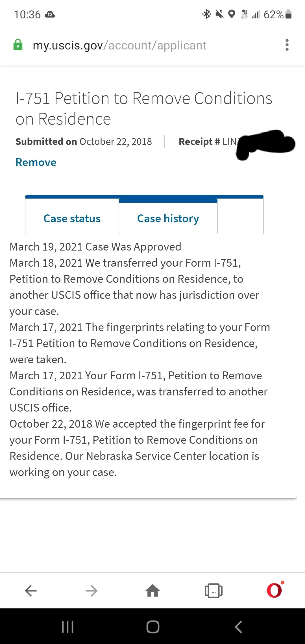Tap the Android system back chevron
This screenshot has width=305, height=644.
(x=238, y=627)
